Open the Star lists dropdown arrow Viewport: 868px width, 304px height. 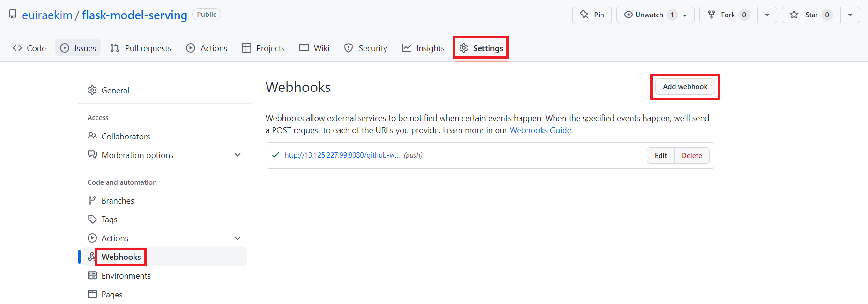point(850,15)
